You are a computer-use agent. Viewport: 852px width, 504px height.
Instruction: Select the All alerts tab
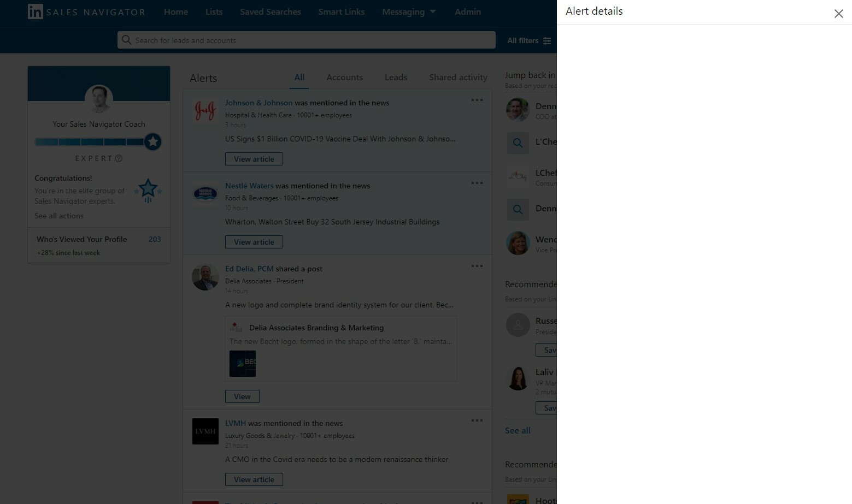(299, 78)
